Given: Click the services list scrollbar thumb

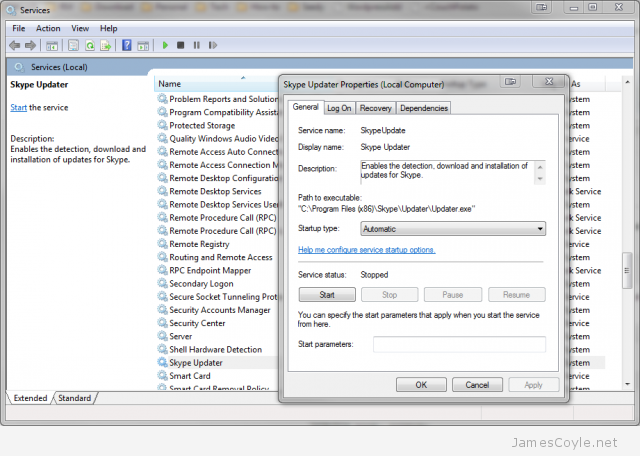Looking at the screenshot, I should click(x=627, y=271).
